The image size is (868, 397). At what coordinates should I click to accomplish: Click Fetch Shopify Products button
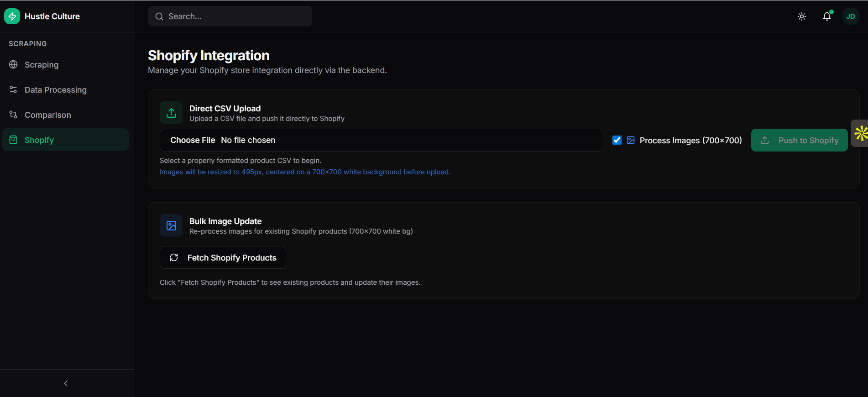[223, 257]
